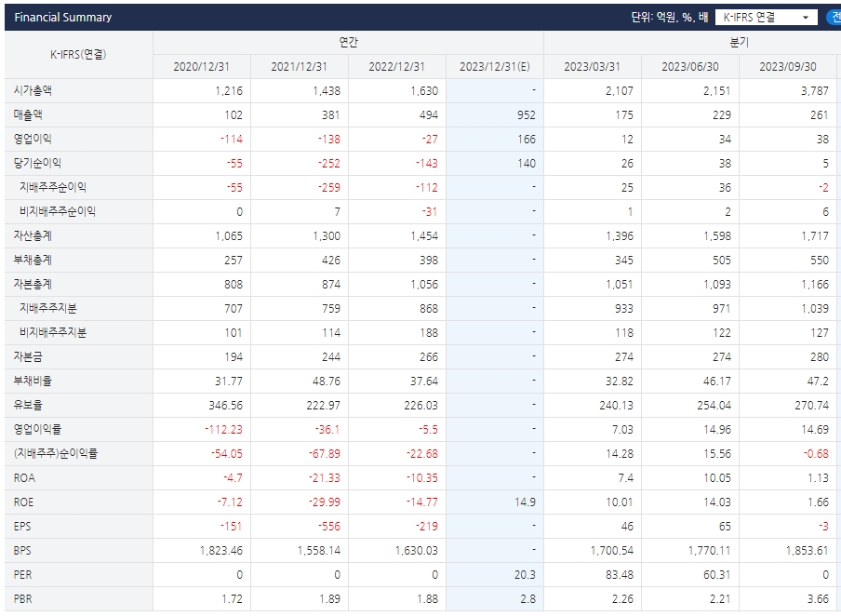Click the 2023/06/30 column header

(x=689, y=67)
